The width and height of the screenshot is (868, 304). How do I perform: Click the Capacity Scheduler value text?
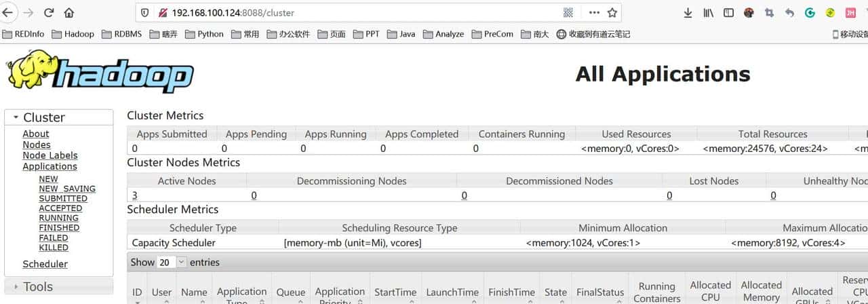click(x=174, y=242)
